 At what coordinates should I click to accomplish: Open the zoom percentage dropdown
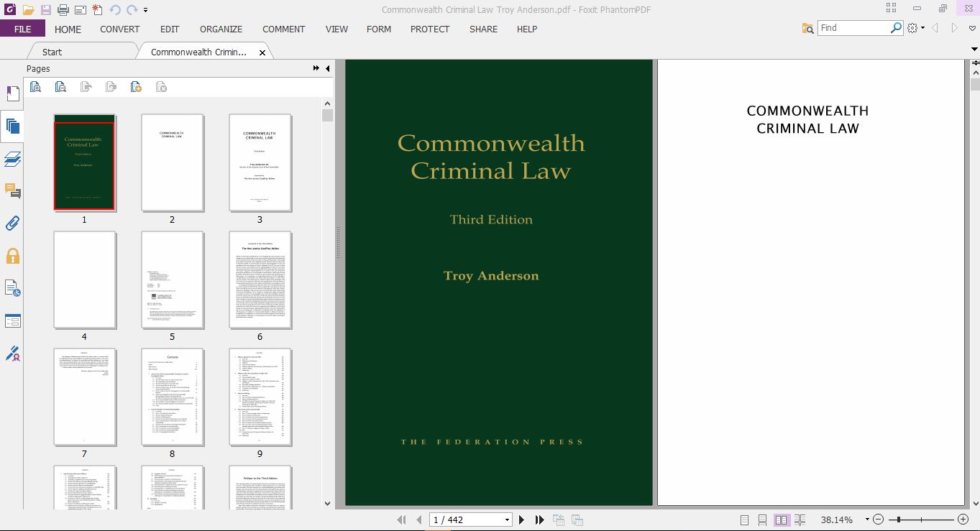tap(867, 520)
